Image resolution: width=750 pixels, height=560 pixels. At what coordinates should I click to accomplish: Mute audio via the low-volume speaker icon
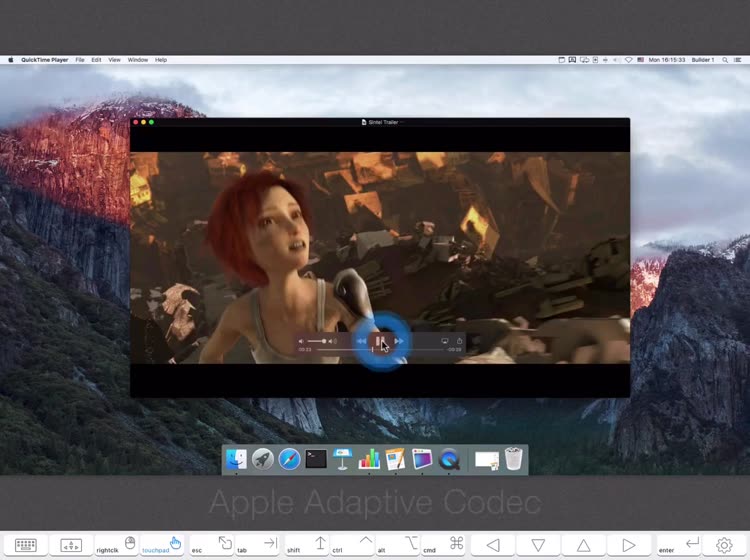(x=301, y=341)
